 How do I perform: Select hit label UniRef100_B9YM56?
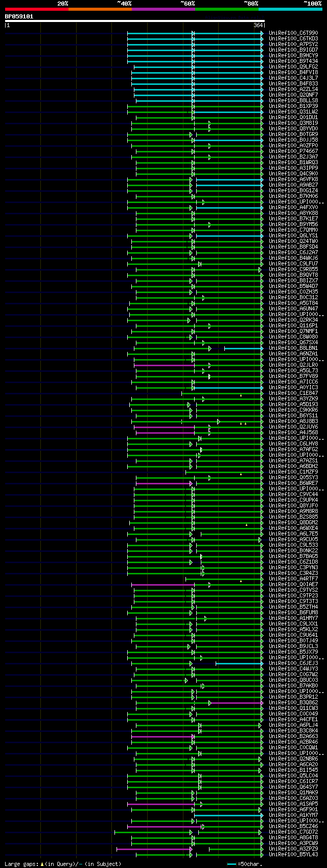pos(293,224)
